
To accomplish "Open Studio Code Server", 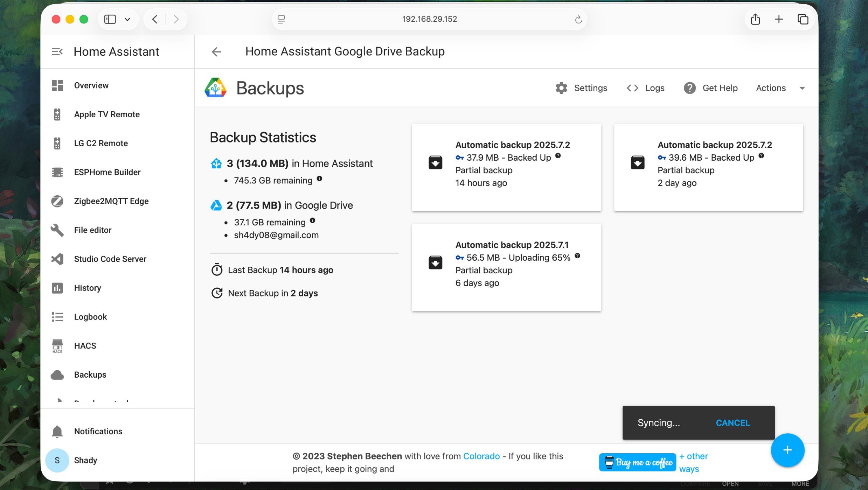I will [x=110, y=259].
